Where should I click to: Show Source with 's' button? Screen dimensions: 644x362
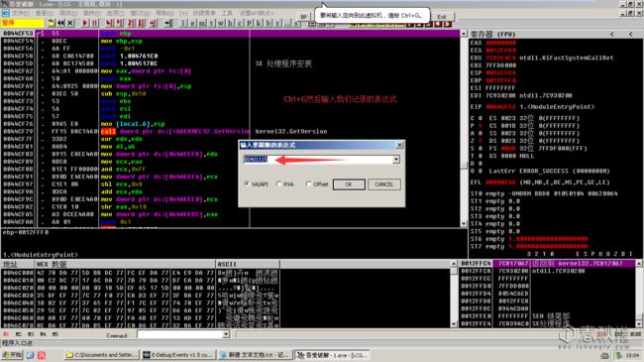pyautogui.click(x=295, y=23)
